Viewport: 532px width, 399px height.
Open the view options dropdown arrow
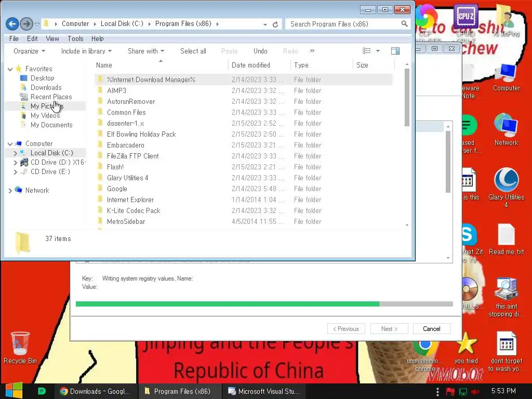pos(378,51)
